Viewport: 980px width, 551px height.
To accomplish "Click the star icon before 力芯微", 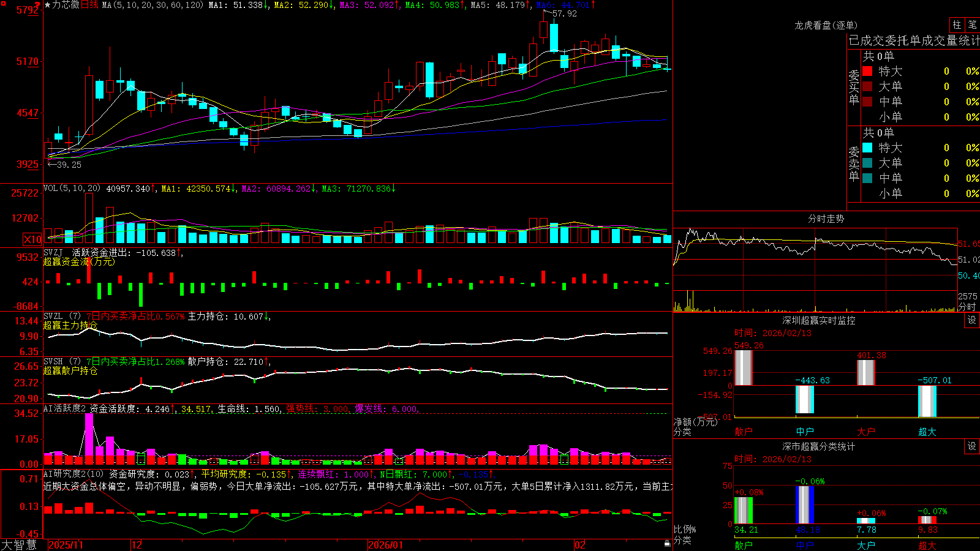I will tap(47, 5).
